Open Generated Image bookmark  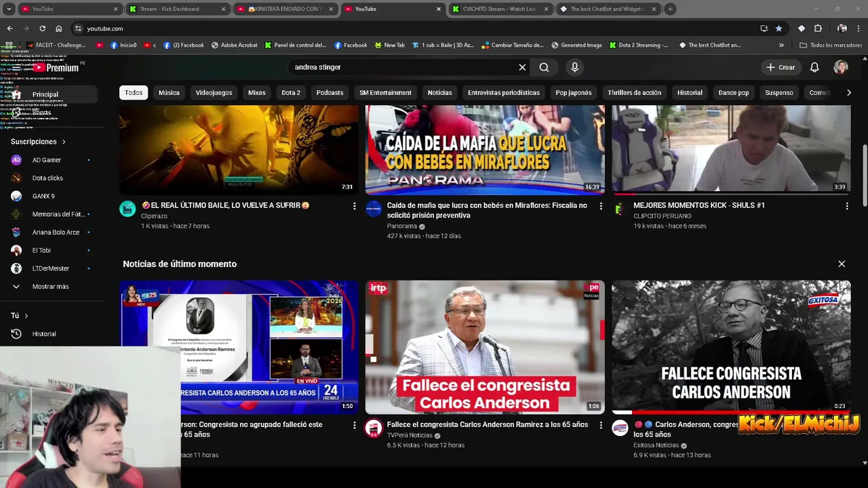pos(576,45)
